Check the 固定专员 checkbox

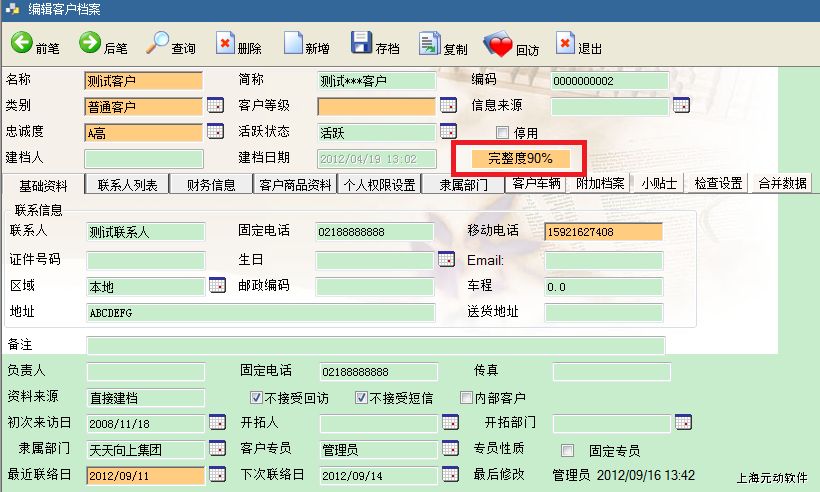pyautogui.click(x=567, y=450)
